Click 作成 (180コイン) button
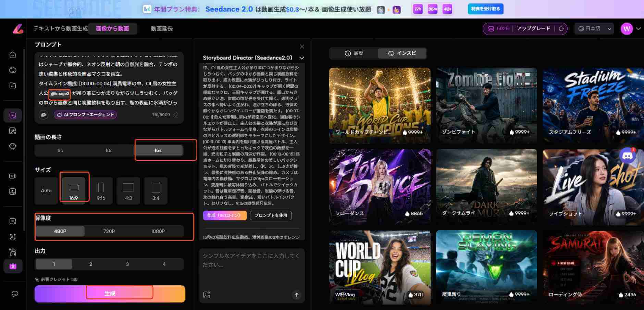This screenshot has height=310, width=644. pos(225,215)
